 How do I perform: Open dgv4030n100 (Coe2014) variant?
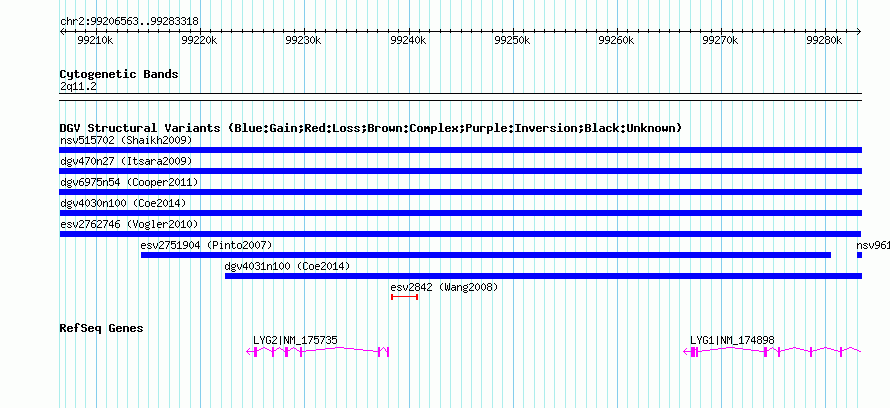(123, 203)
